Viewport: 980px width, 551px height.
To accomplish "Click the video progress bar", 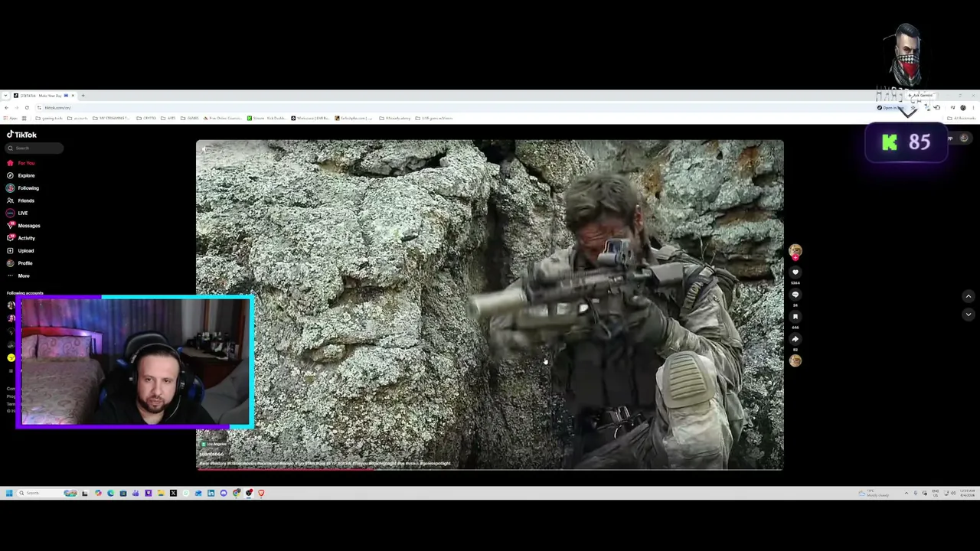I will pyautogui.click(x=490, y=468).
